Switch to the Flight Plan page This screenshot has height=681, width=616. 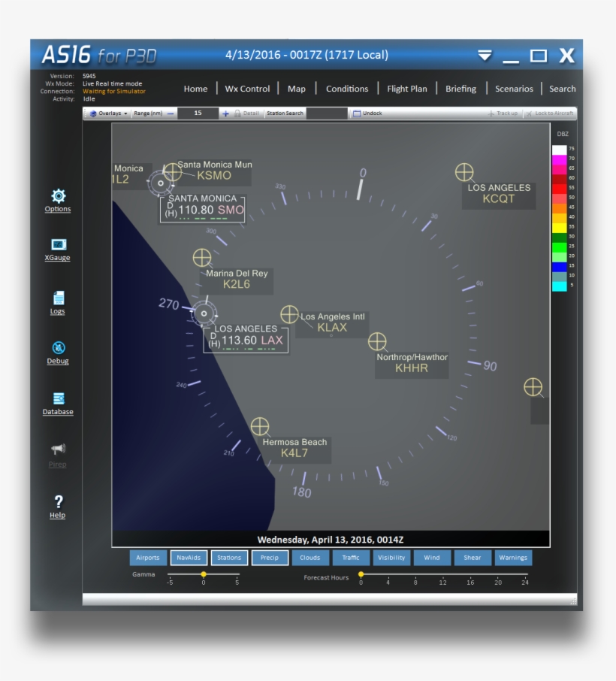tap(406, 89)
